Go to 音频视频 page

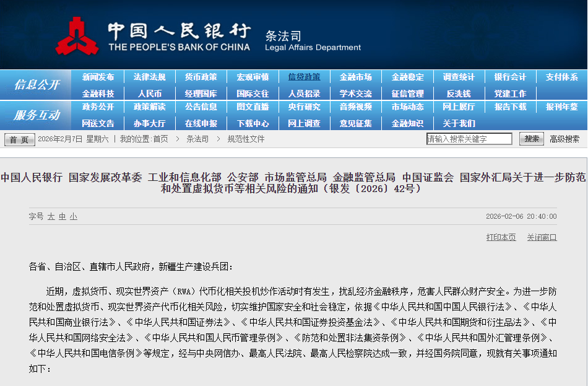pyautogui.click(x=355, y=107)
